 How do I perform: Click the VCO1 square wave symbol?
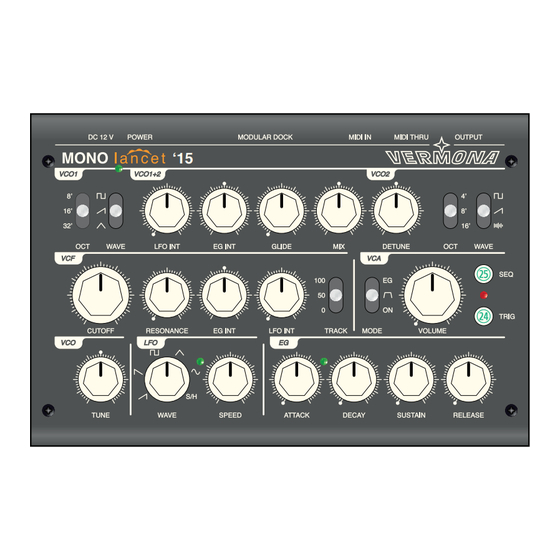click(x=101, y=196)
